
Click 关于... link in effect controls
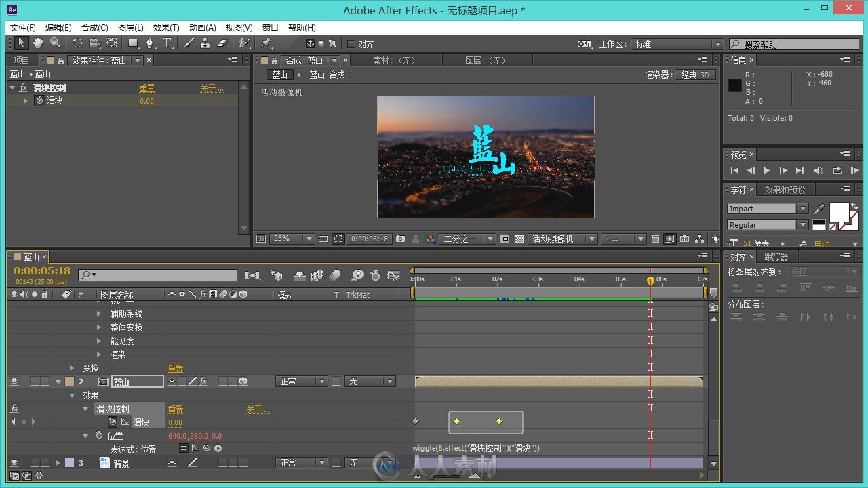[x=212, y=88]
